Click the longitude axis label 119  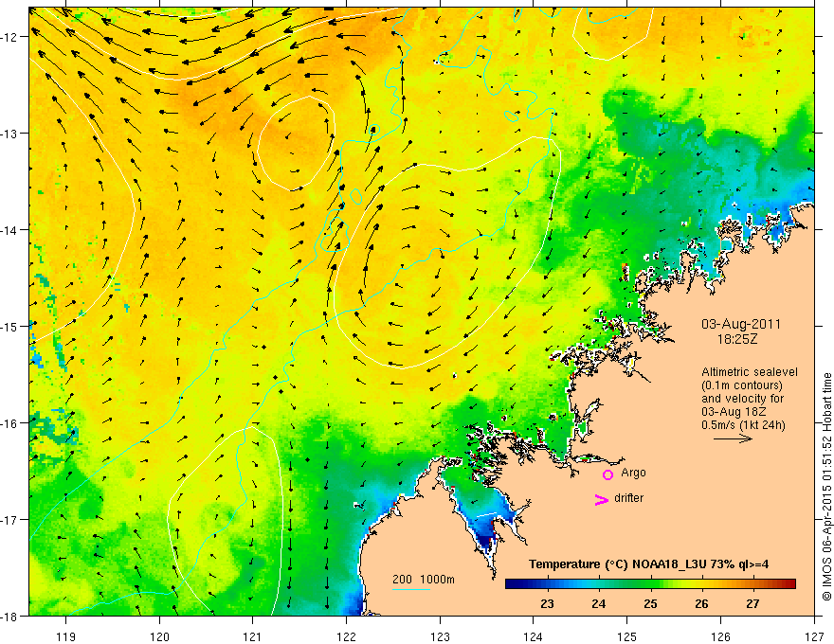(x=65, y=636)
